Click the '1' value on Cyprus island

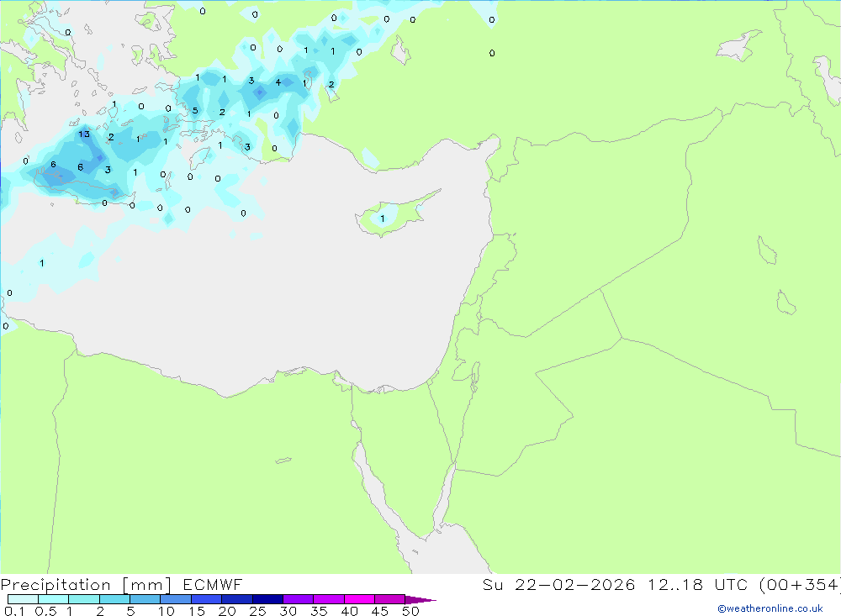click(x=383, y=218)
